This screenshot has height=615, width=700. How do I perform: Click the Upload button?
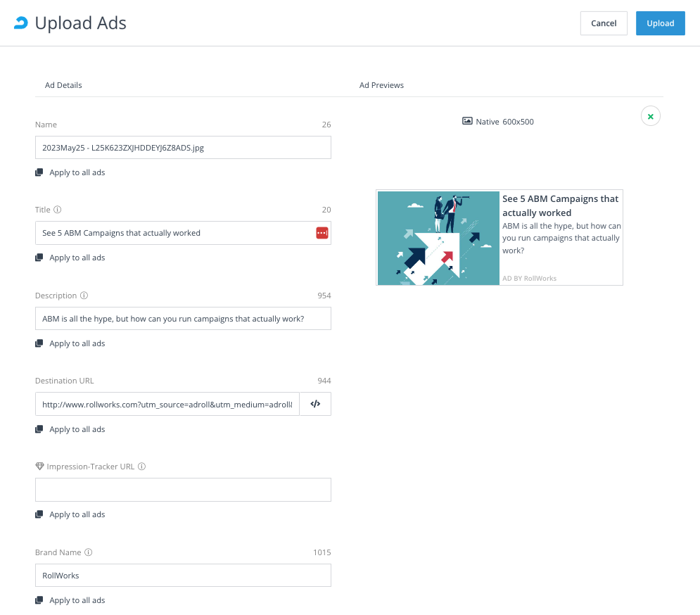point(660,23)
